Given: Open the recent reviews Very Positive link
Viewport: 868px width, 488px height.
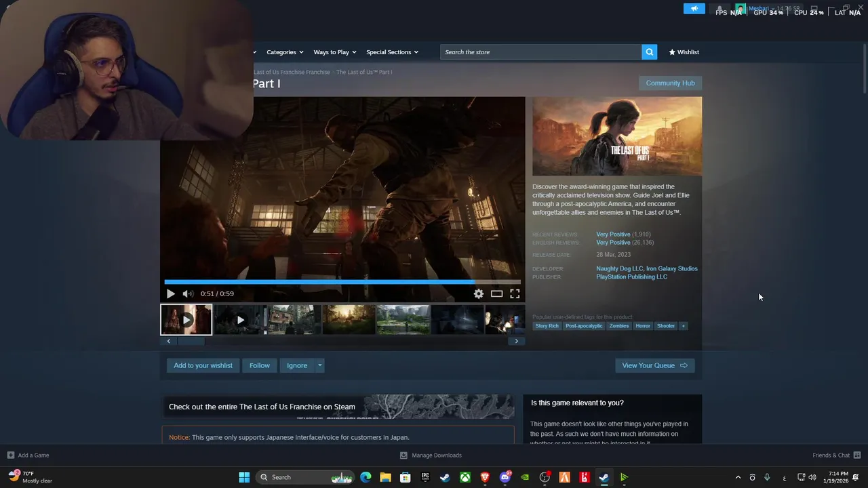Looking at the screenshot, I should point(613,235).
